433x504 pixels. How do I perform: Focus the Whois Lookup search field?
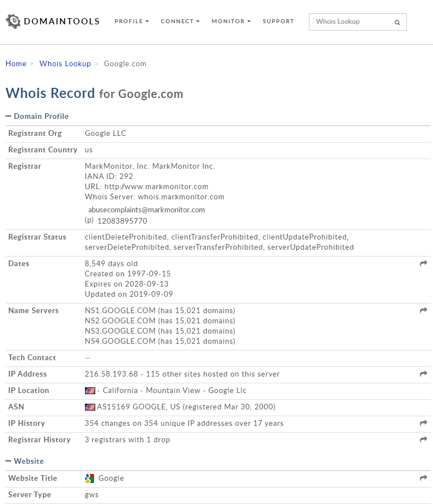click(x=351, y=22)
